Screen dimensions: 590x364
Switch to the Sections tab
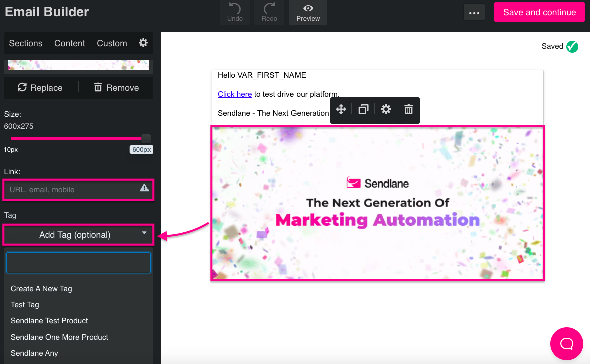(26, 43)
